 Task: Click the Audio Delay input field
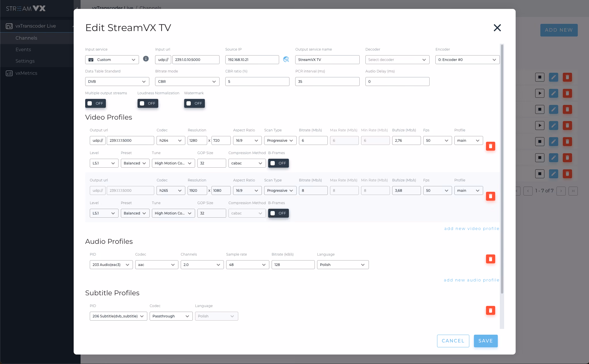397,81
